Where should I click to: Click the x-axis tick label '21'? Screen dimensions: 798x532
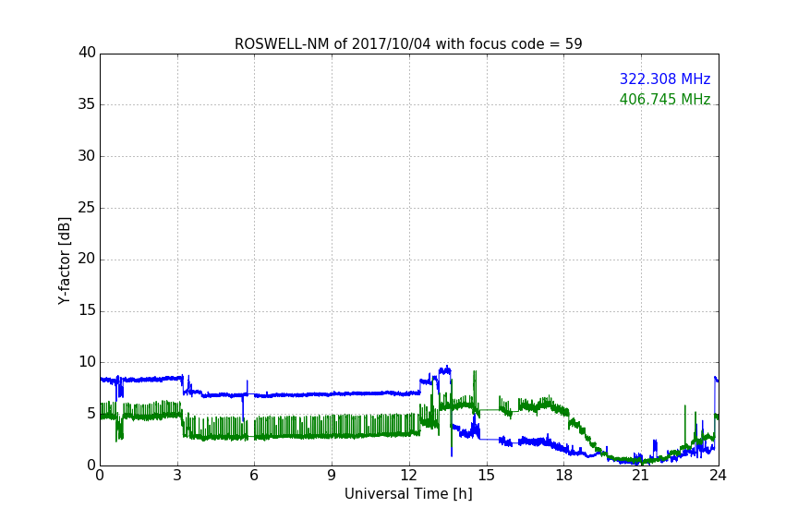pos(641,476)
